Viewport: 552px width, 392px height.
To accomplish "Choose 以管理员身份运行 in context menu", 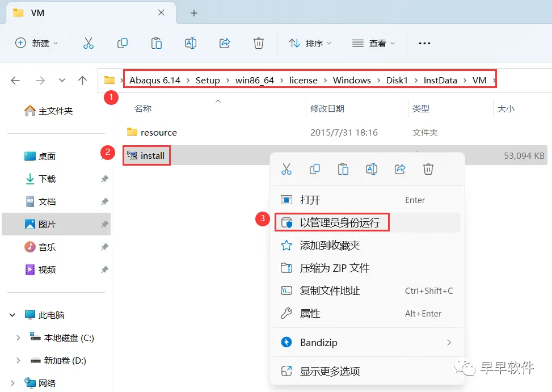I will [368, 223].
